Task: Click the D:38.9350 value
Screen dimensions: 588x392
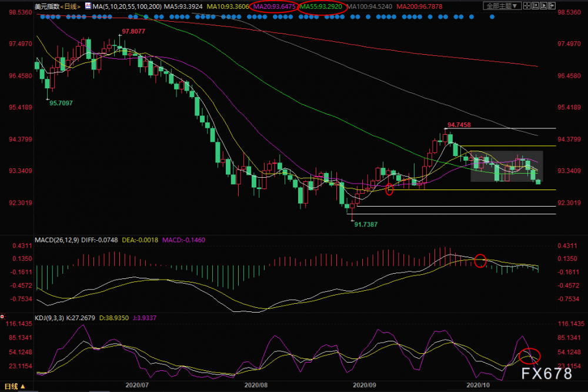Action: point(113,318)
